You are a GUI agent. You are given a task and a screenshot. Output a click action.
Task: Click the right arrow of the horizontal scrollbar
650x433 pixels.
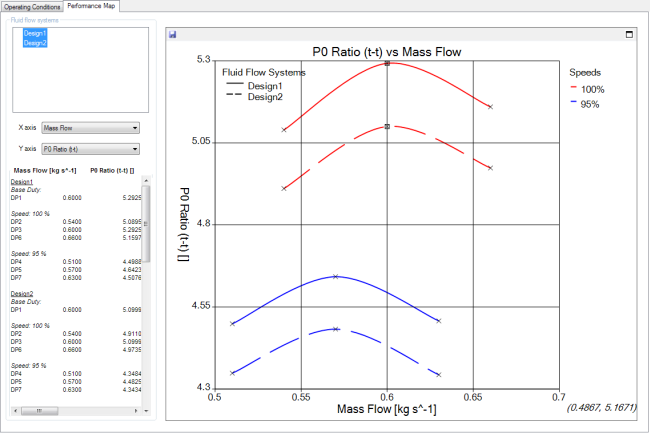[x=136, y=411]
